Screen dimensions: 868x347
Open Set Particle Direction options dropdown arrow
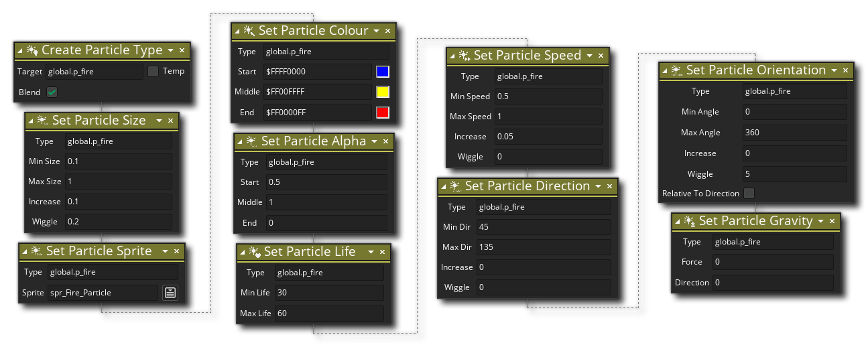click(599, 186)
